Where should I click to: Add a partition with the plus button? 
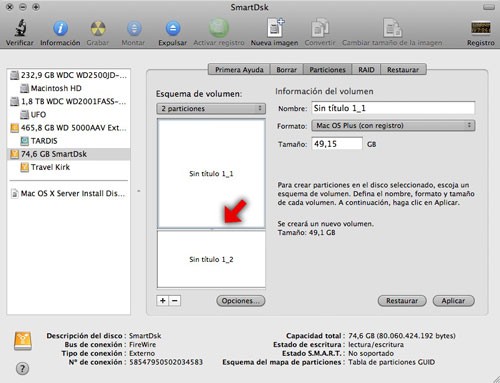(163, 301)
